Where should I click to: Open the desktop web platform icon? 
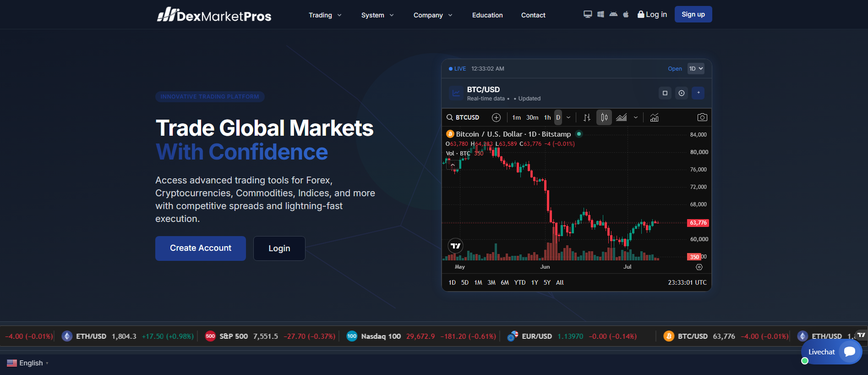588,14
